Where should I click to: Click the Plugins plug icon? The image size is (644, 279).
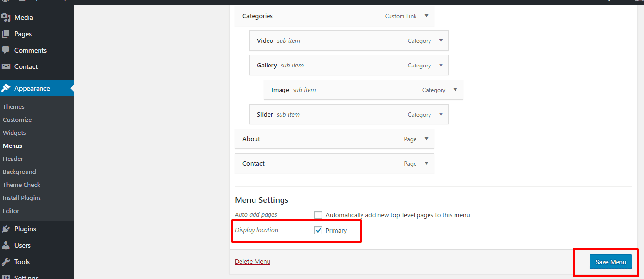pyautogui.click(x=6, y=229)
